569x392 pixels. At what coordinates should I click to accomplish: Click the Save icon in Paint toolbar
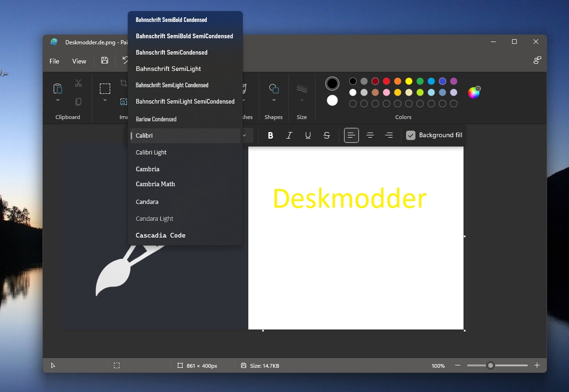[105, 60]
